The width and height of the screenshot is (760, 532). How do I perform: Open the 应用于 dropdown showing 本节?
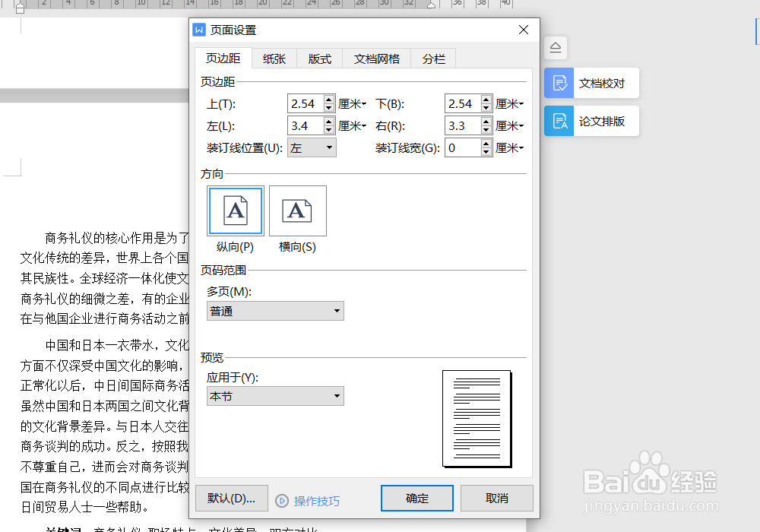pos(275,395)
